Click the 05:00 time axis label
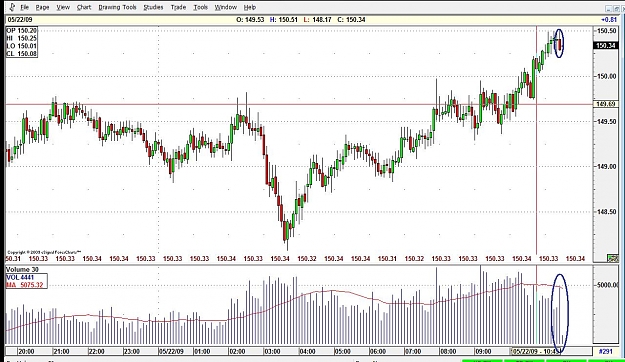This screenshot has height=362, width=625. pos(342,351)
